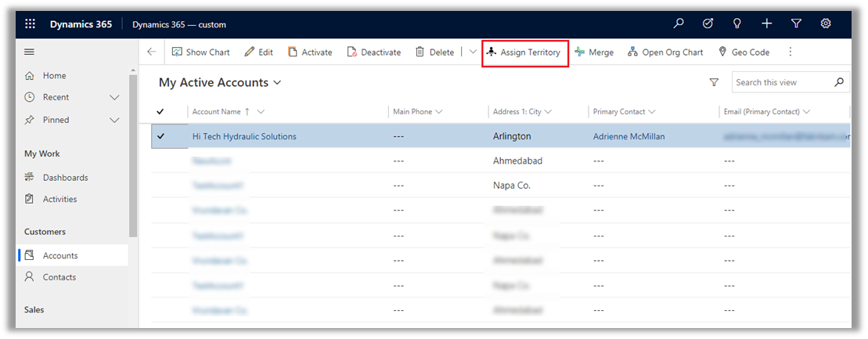Click the back arrow in command bar

click(x=152, y=52)
